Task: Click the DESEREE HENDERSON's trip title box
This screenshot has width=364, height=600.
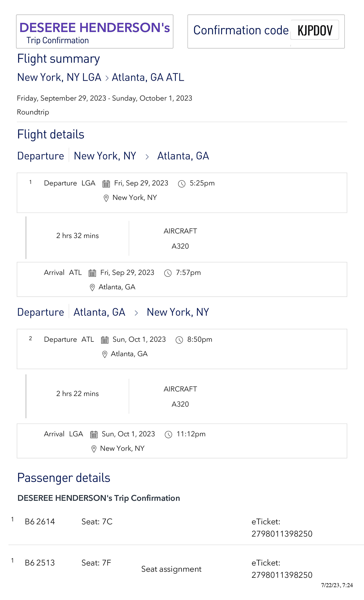Action: [x=95, y=31]
